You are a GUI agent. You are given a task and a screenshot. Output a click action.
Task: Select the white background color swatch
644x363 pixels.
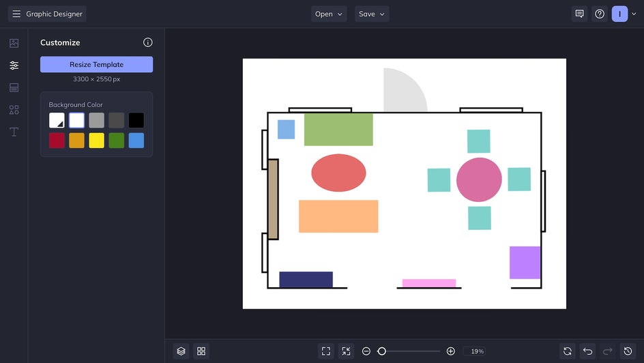[77, 120]
